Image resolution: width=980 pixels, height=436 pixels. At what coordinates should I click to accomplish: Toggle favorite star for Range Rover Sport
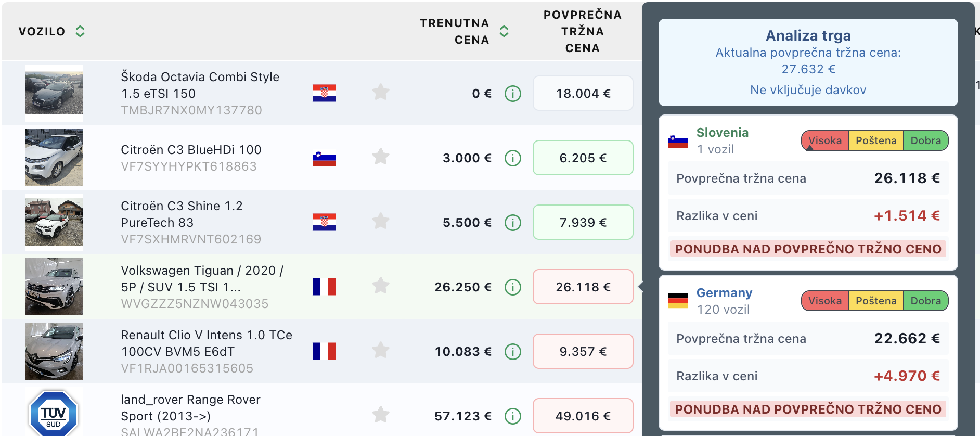coord(381,415)
